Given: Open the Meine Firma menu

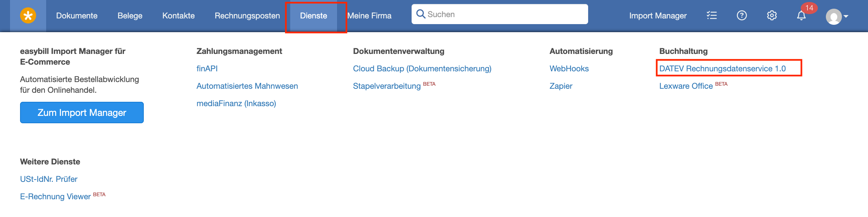Looking at the screenshot, I should click(x=369, y=15).
